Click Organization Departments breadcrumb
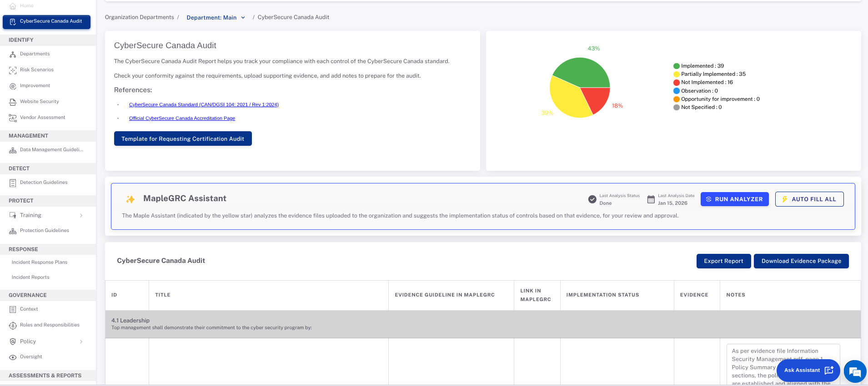Screen dimensions: 868x386 (140, 17)
